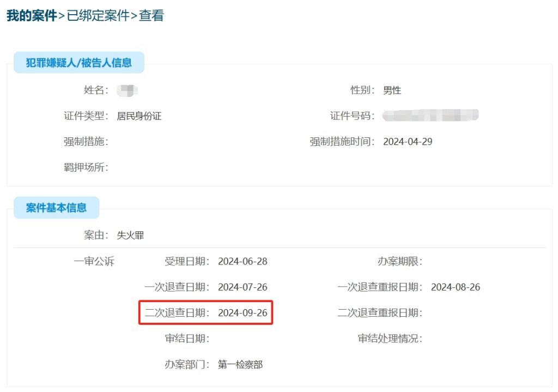Click the 二次退查日期 label
Image resolution: width=558 pixels, height=392 pixels.
[177, 312]
